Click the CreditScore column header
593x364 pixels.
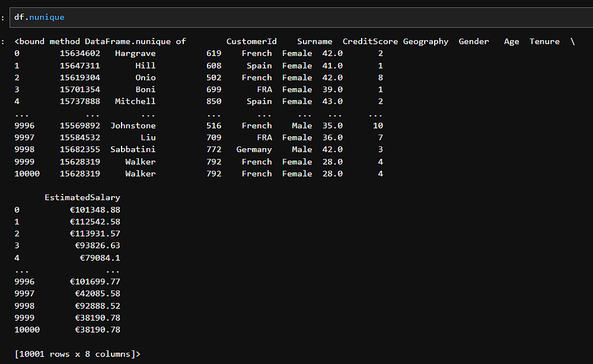370,41
